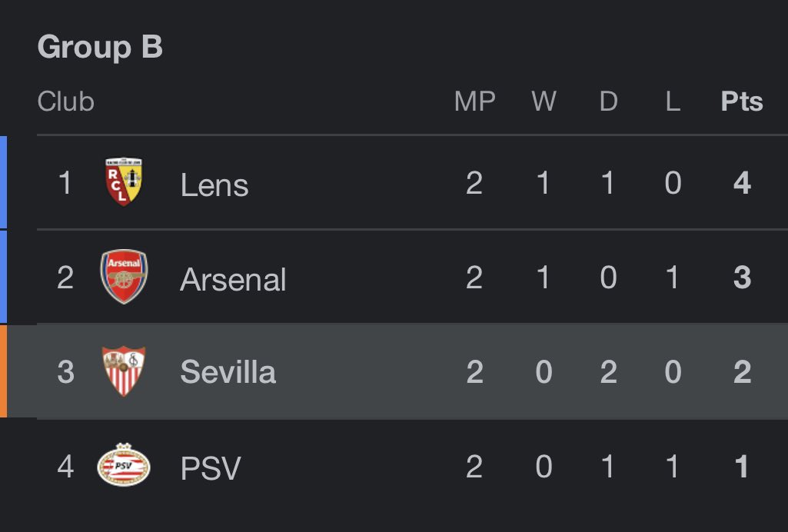Open the PSV team name link
The width and height of the screenshot is (788, 532).
pos(211,467)
